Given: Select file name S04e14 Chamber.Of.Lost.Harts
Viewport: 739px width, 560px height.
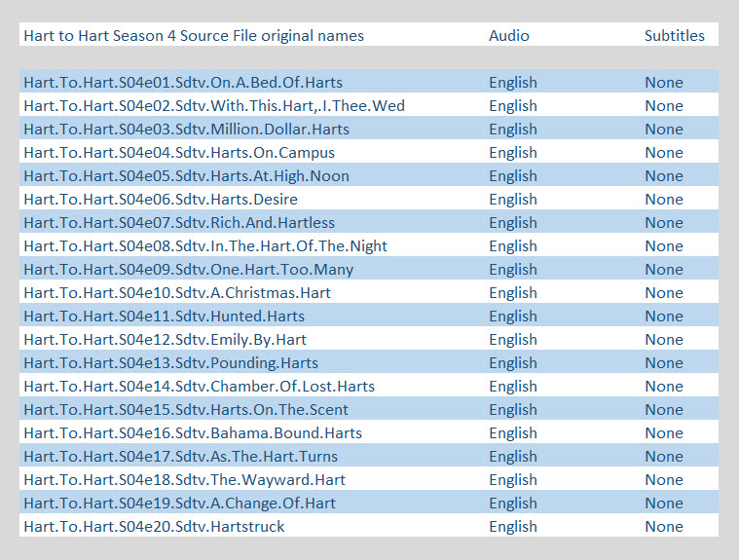Looking at the screenshot, I should 200,387.
